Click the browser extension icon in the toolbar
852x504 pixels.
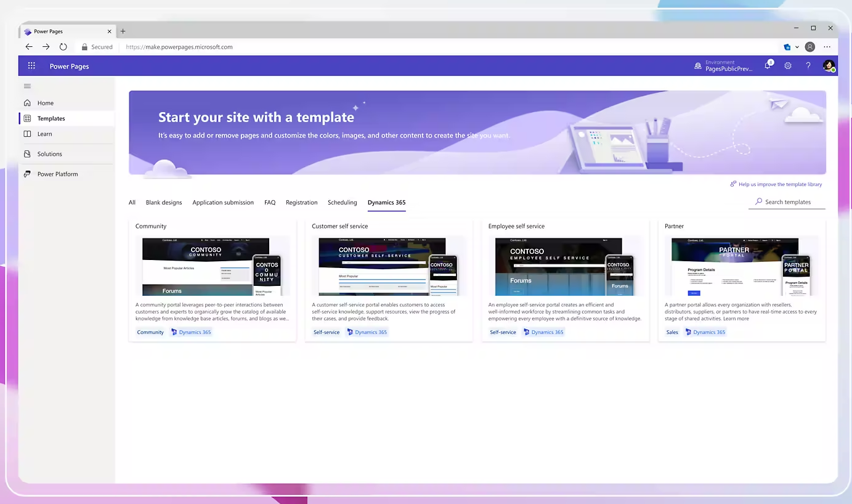787,47
